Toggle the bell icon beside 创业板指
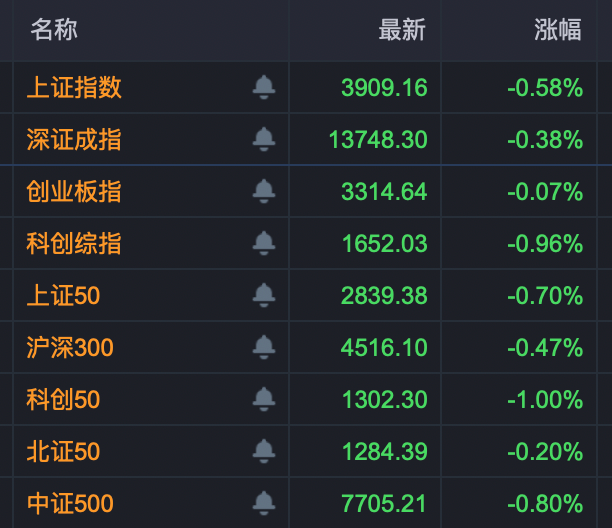 264,191
